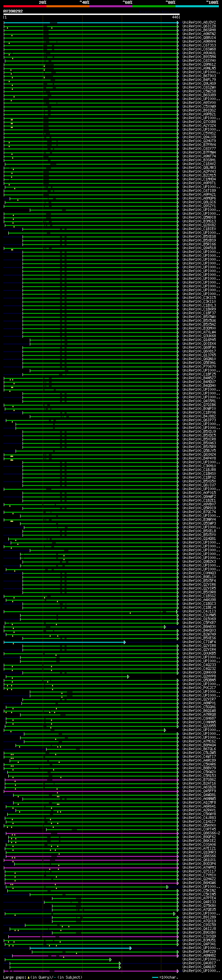Select hit label UniRef100_A9U4U1

[x=199, y=53]
